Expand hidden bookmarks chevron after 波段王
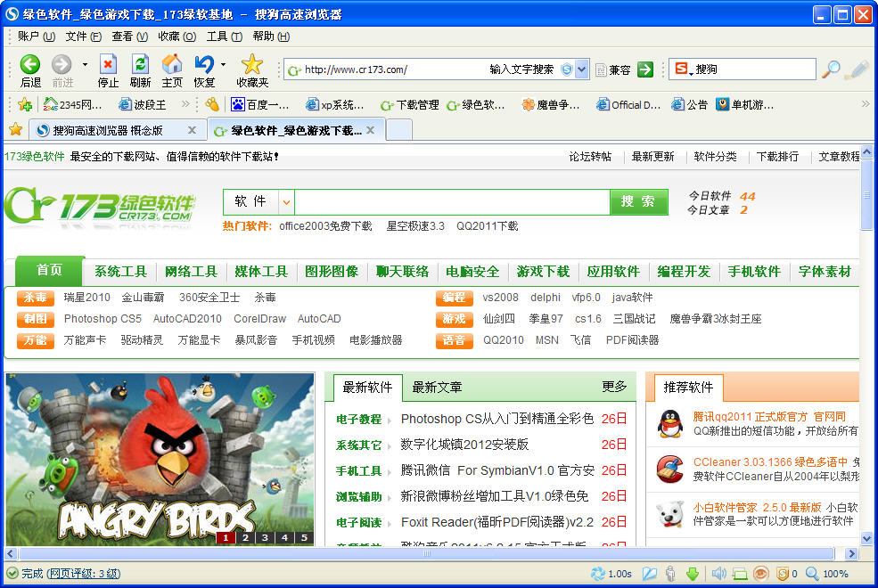The image size is (878, 588). [185, 104]
